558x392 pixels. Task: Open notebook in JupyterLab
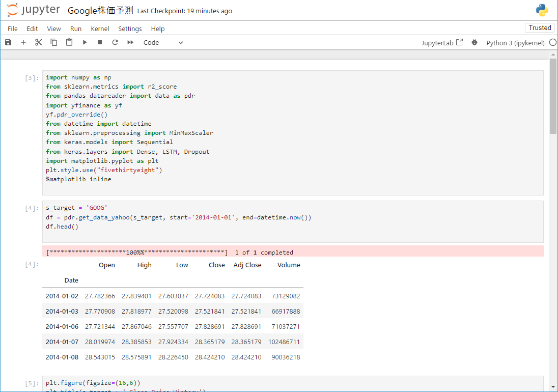click(442, 43)
